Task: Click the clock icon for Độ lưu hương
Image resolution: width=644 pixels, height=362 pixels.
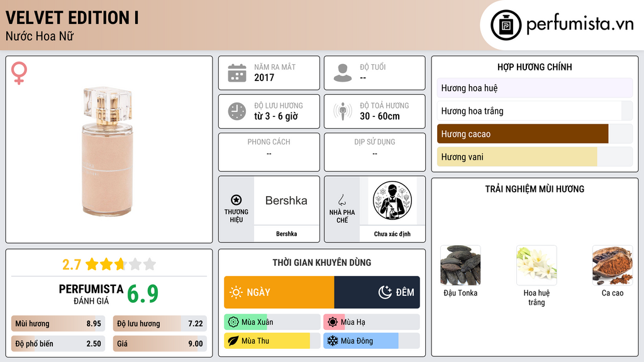Action: point(237,111)
